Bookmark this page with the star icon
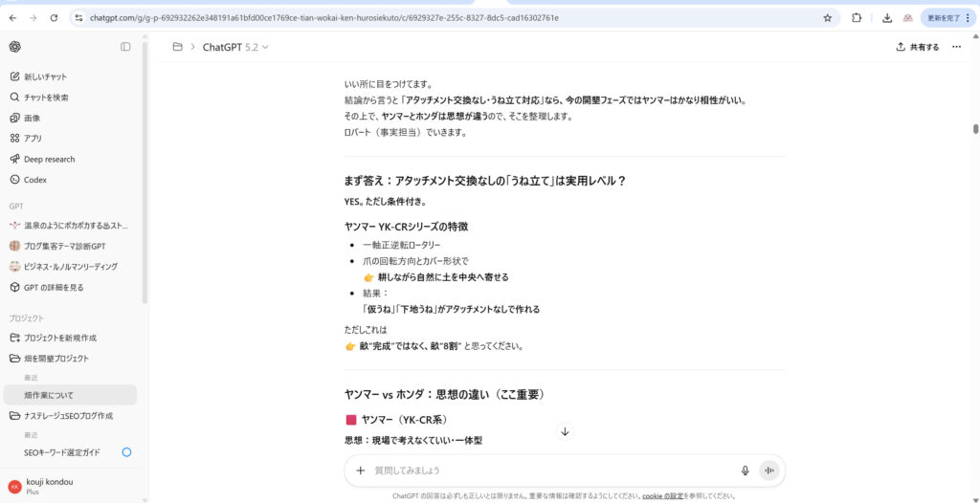This screenshot has width=980, height=503. pos(827,17)
